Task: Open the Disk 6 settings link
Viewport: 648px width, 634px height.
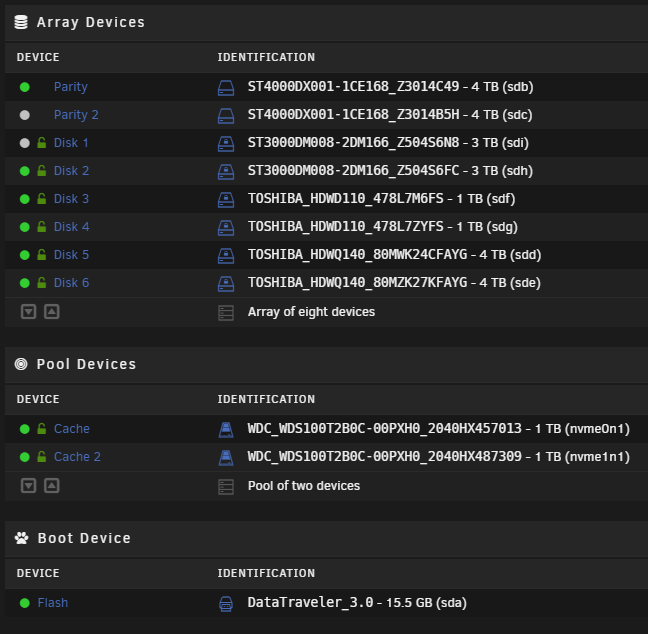Action: (x=71, y=283)
